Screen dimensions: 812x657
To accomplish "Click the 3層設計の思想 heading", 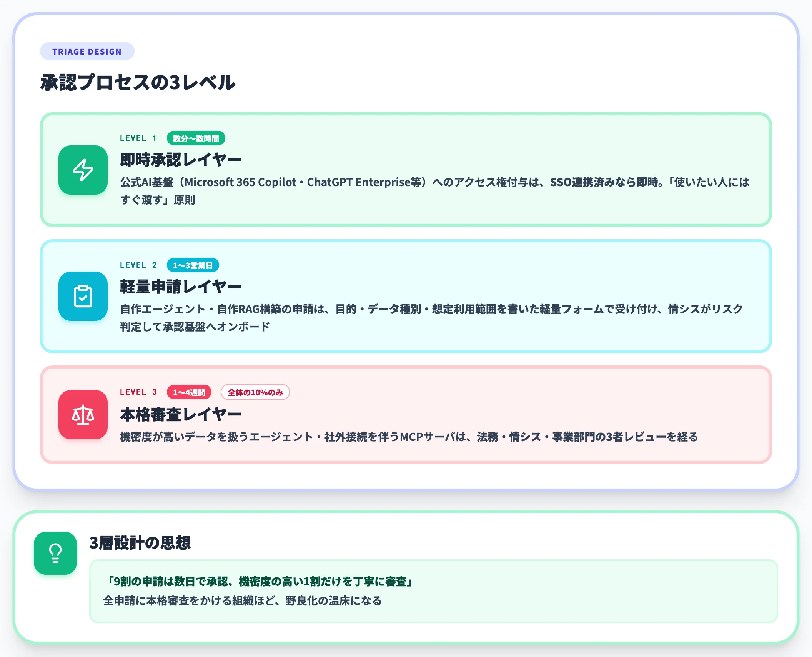I will click(x=140, y=543).
